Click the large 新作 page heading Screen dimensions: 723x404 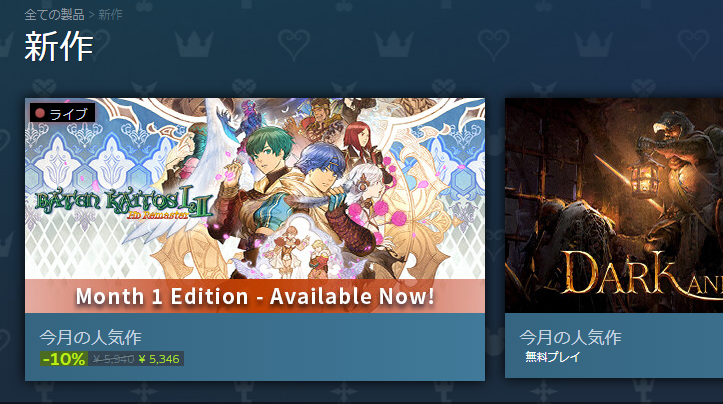tap(59, 46)
